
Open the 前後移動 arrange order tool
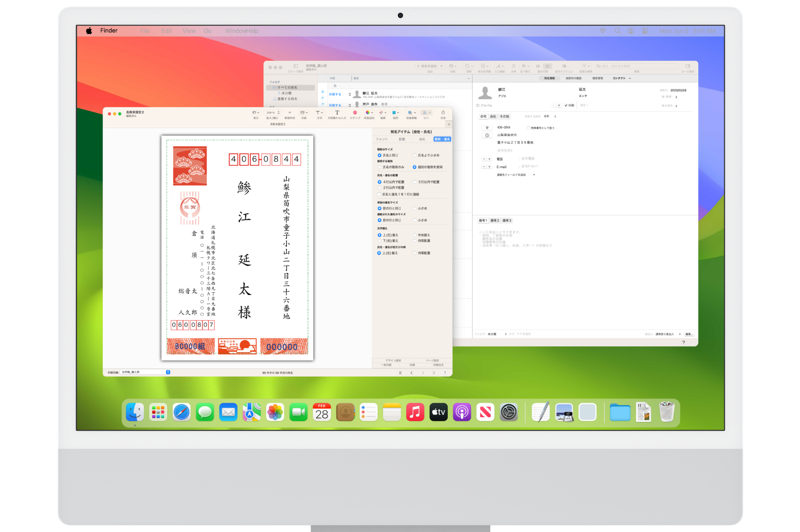[411, 113]
